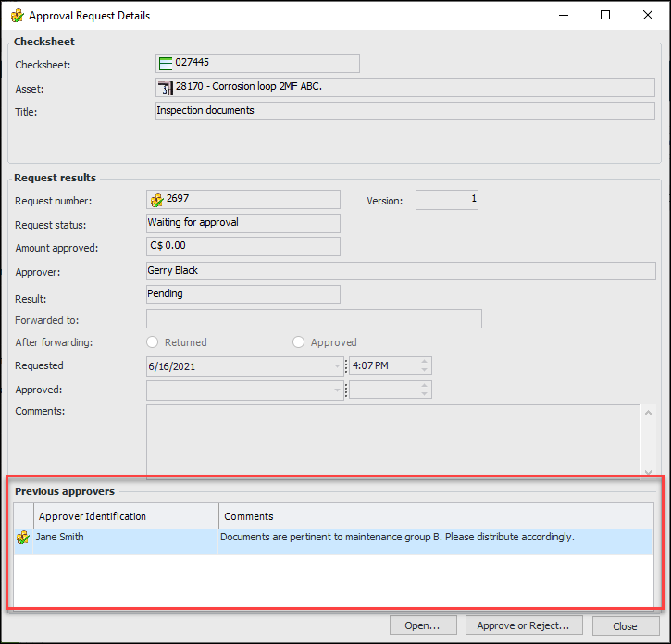This screenshot has width=671, height=644.
Task: Sort by Approver Identification column header
Action: click(127, 516)
